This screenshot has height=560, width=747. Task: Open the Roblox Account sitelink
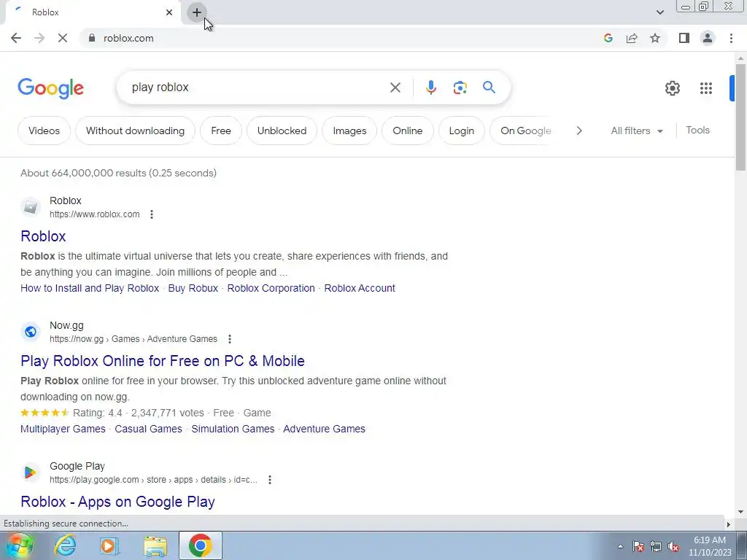pos(360,288)
